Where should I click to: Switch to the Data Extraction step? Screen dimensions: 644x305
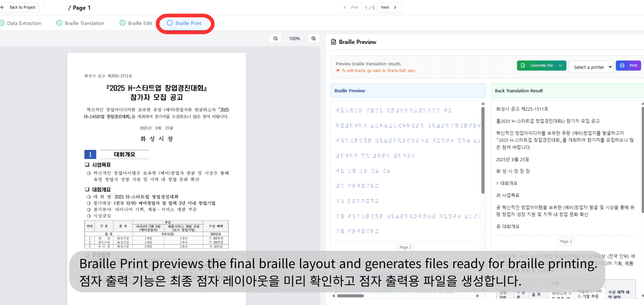24,23
